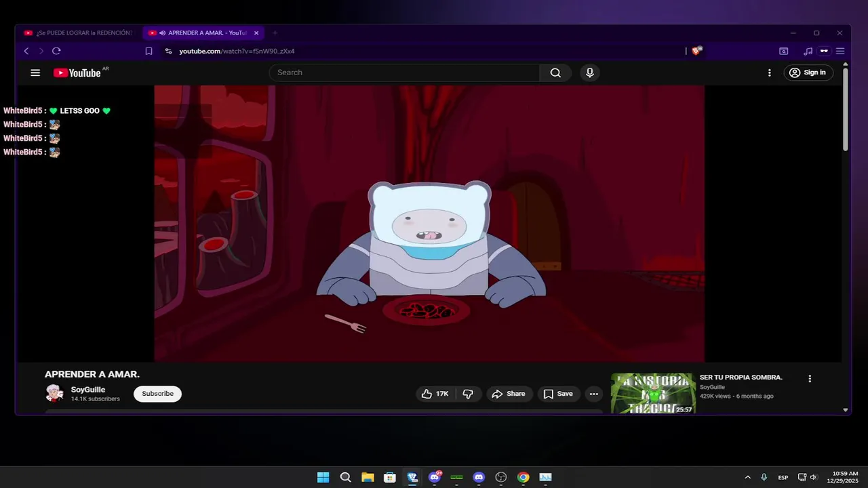Reload the current page
Image resolution: width=868 pixels, height=488 pixels.
(56, 51)
